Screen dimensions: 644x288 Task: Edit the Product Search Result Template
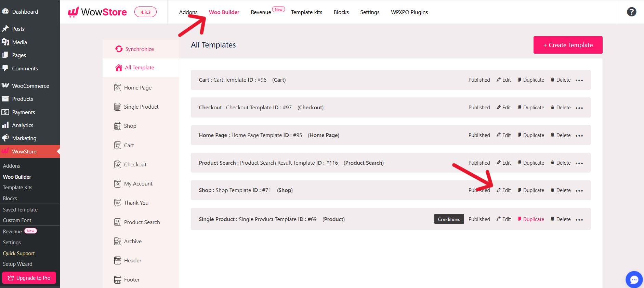[503, 163]
